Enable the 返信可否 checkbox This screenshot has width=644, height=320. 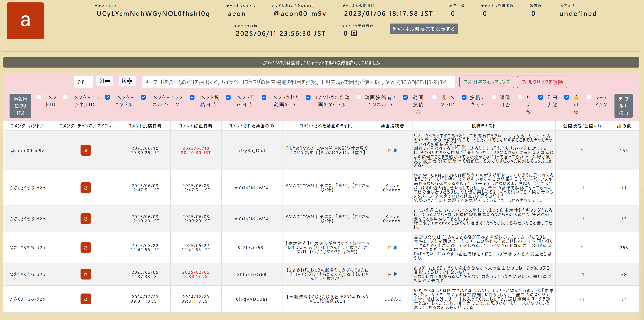coord(494,97)
